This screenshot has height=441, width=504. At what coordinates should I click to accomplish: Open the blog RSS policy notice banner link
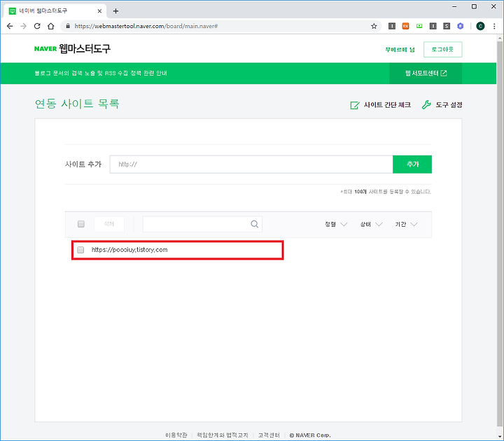[x=101, y=73]
